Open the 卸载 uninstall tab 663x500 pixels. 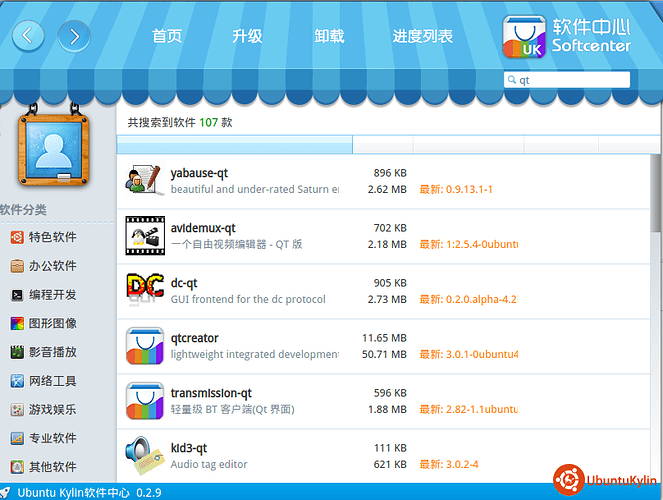pos(329,36)
